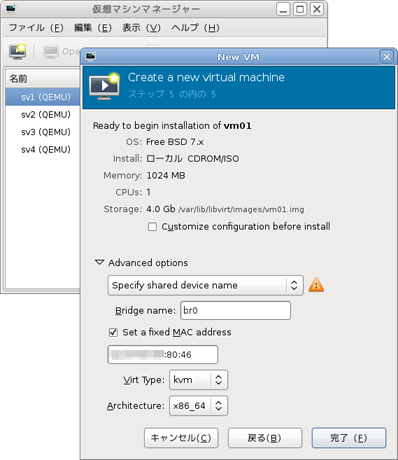
Task: Select sv1 (QEMU) in the VM list
Action: pos(43,97)
